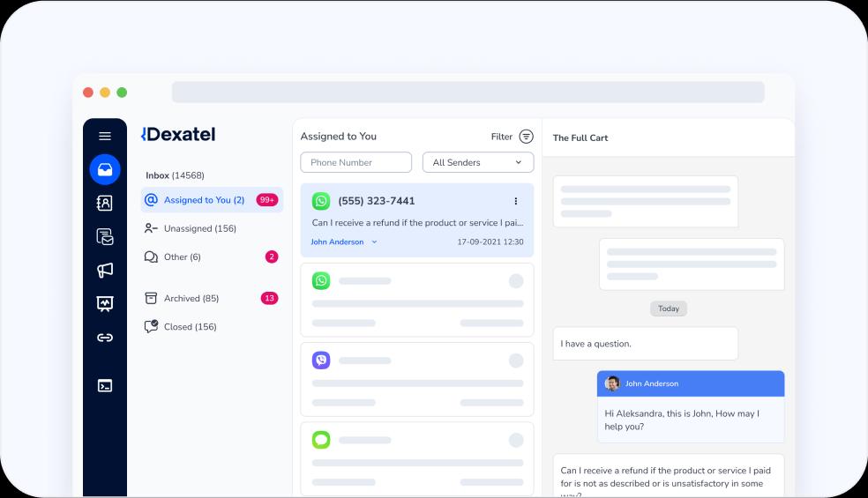Expand the All Senders dropdown

coord(478,162)
